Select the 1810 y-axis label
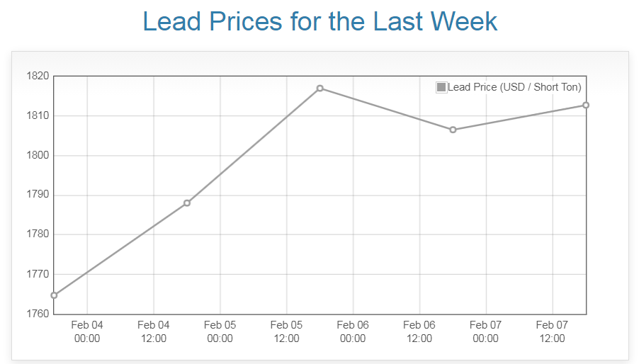Image resolution: width=639 pixels, height=364 pixels. (37, 115)
